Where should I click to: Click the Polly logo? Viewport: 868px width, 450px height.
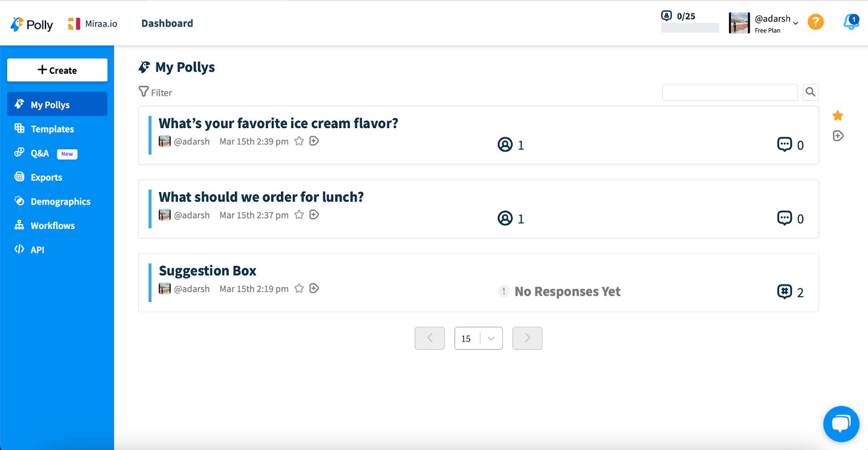(31, 23)
